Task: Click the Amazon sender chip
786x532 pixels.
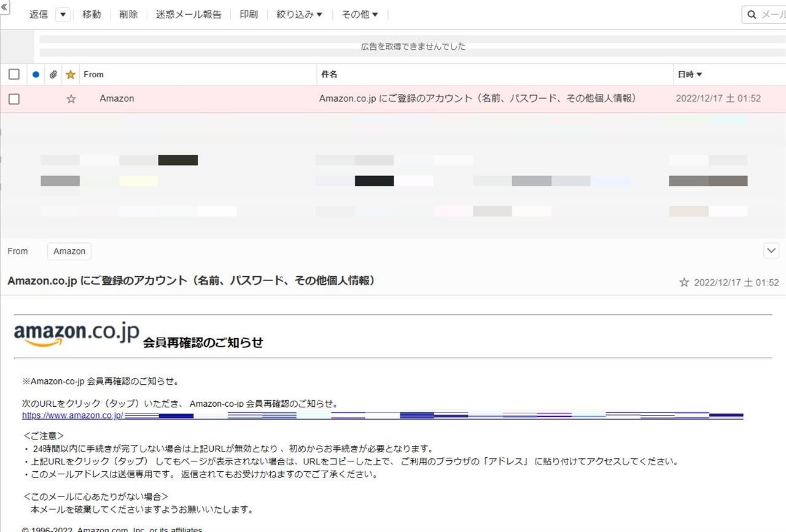Action: 69,251
